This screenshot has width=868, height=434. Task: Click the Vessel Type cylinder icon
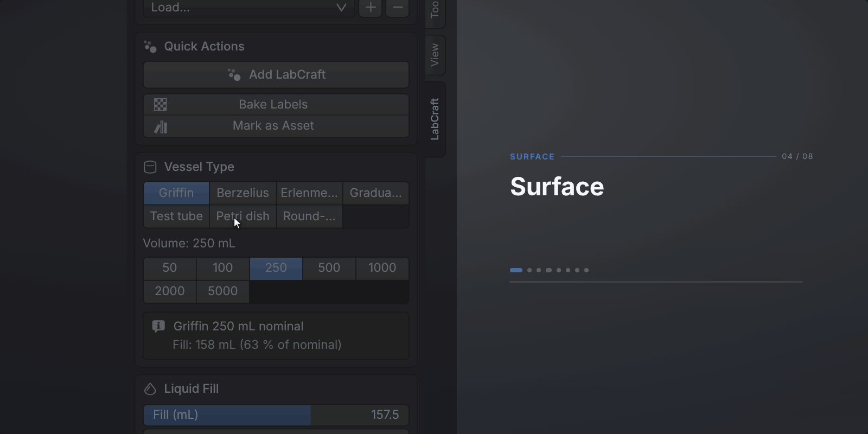[150, 167]
